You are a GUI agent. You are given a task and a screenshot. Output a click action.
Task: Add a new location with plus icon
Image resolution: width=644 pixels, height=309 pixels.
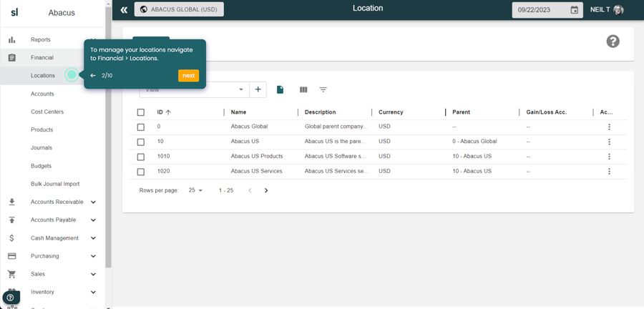pos(258,89)
